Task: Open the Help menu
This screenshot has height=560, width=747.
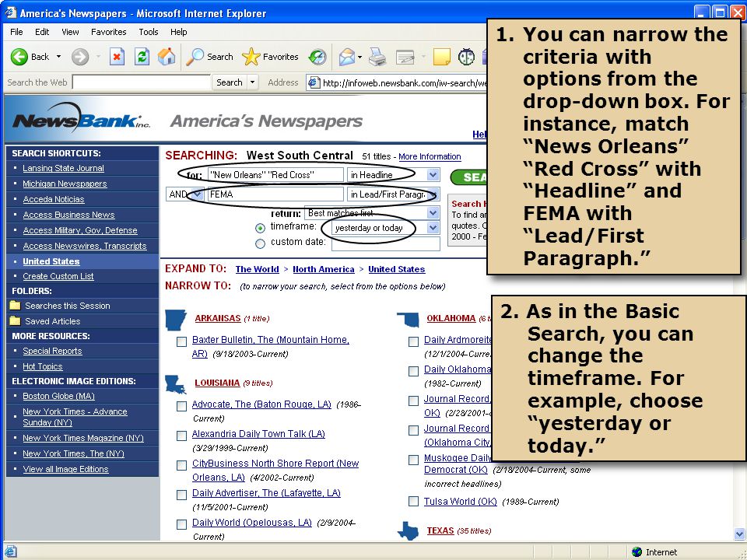Action: (x=179, y=32)
